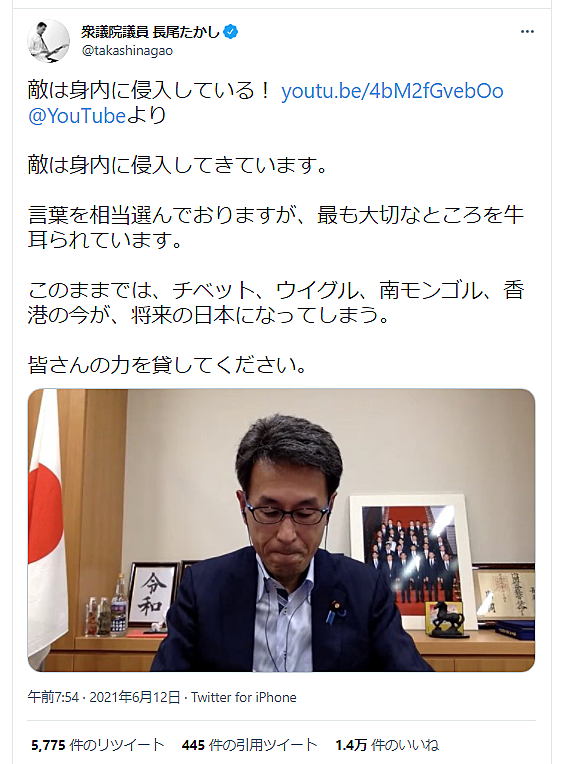This screenshot has height=764, width=564.
Task: Click the tweet's first line 敵は身内に侵入している！
Action: [150, 91]
